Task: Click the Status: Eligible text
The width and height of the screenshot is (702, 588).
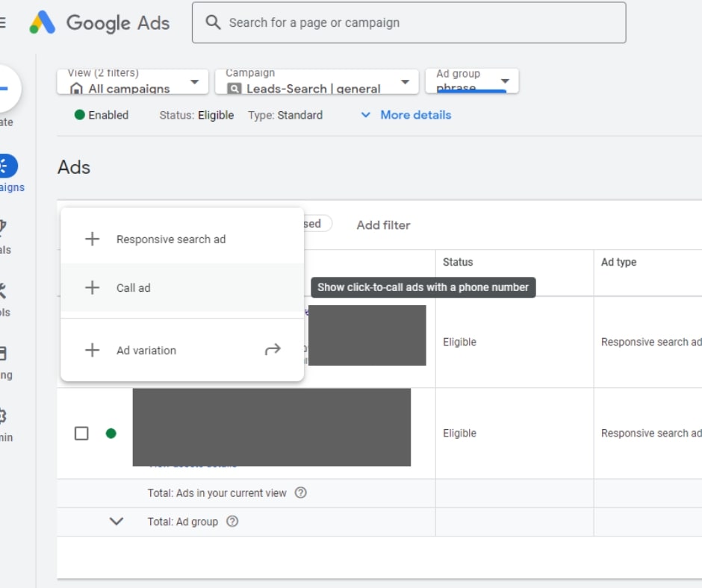Action: [x=196, y=115]
